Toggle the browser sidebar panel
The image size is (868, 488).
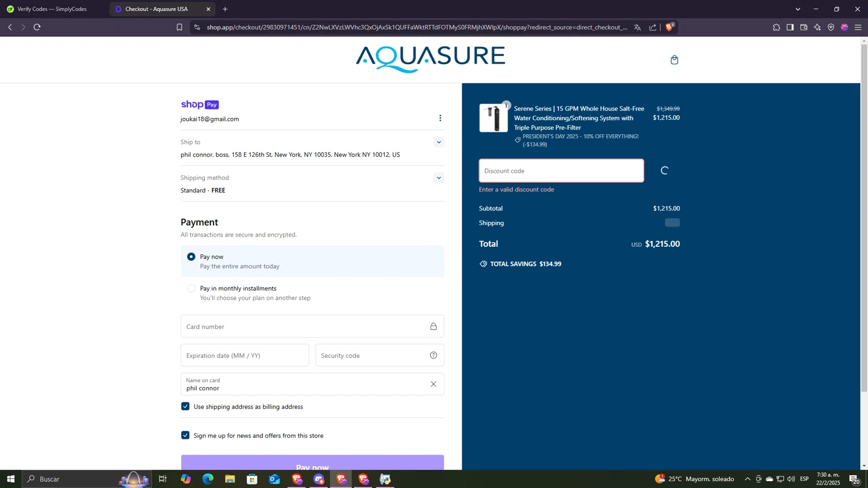790,27
